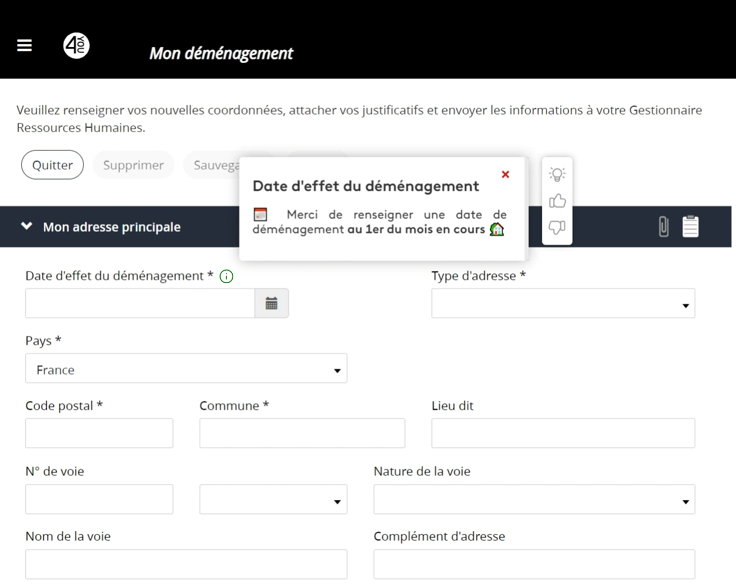The width and height of the screenshot is (736, 588).
Task: Focus the N° de voie field
Action: coord(99,499)
